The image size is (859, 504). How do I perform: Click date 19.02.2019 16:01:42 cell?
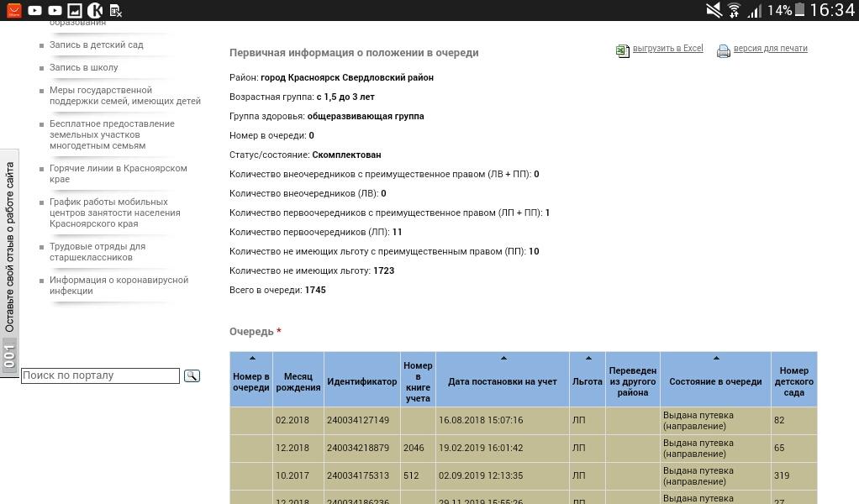pos(503,448)
